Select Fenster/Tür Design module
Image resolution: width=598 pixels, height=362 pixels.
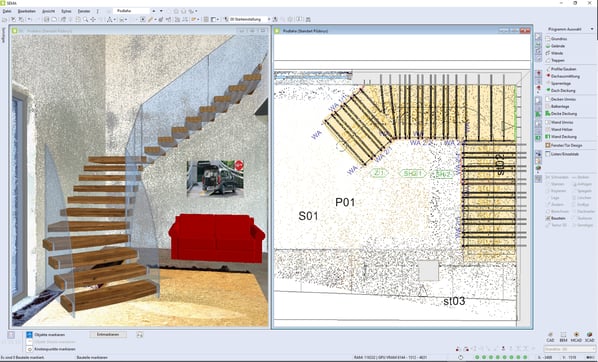(x=566, y=145)
